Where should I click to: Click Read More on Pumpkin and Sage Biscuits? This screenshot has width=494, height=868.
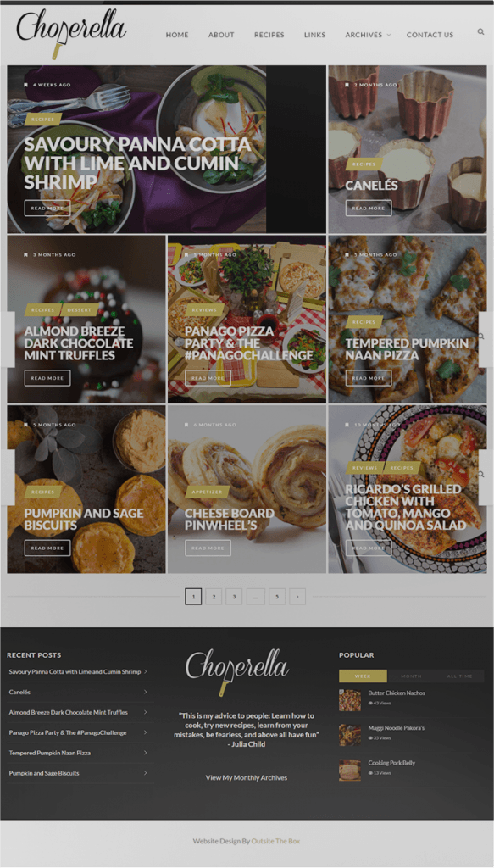coord(47,548)
